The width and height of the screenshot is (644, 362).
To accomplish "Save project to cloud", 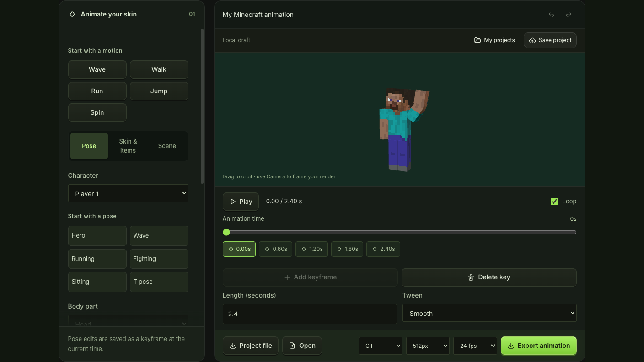I will pyautogui.click(x=550, y=40).
